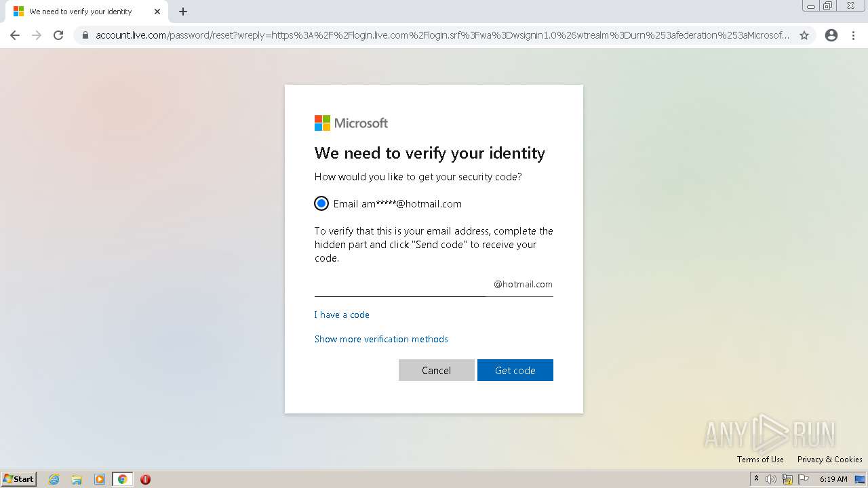Click the Cancel button
868x488 pixels.
coord(436,370)
